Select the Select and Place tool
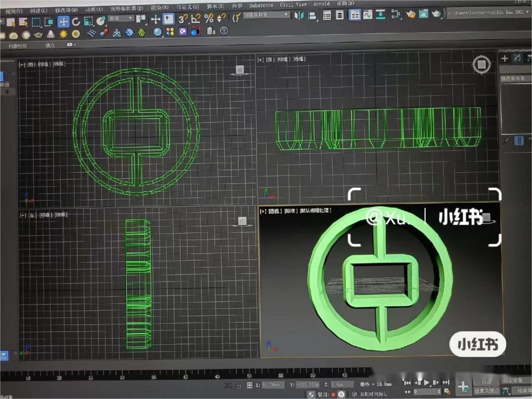The width and height of the screenshot is (532, 399). tap(101, 20)
